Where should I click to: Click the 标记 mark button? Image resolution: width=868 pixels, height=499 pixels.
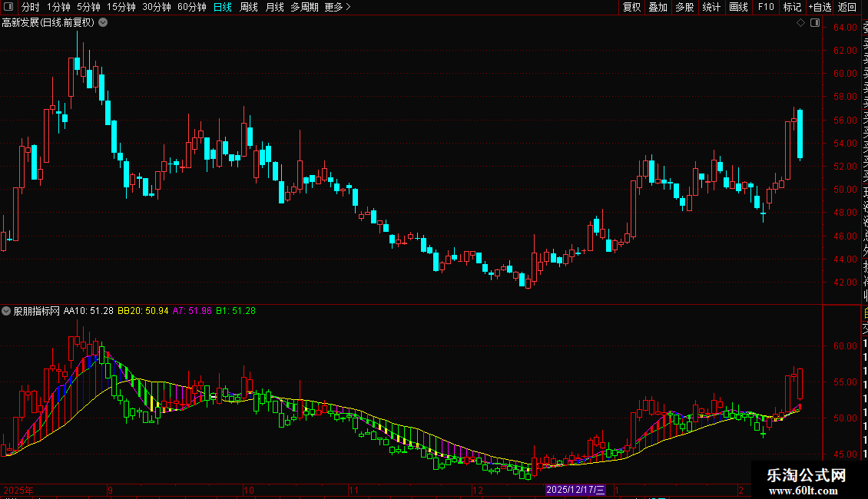792,7
